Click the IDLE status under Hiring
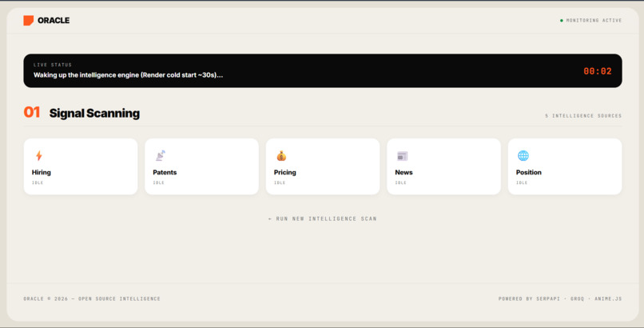The image size is (644, 328). click(38, 183)
